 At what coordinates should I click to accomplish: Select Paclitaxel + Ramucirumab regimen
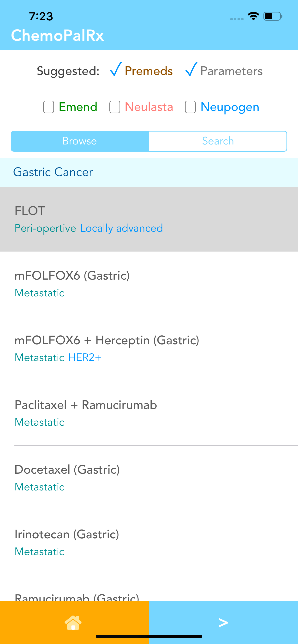coord(149,413)
